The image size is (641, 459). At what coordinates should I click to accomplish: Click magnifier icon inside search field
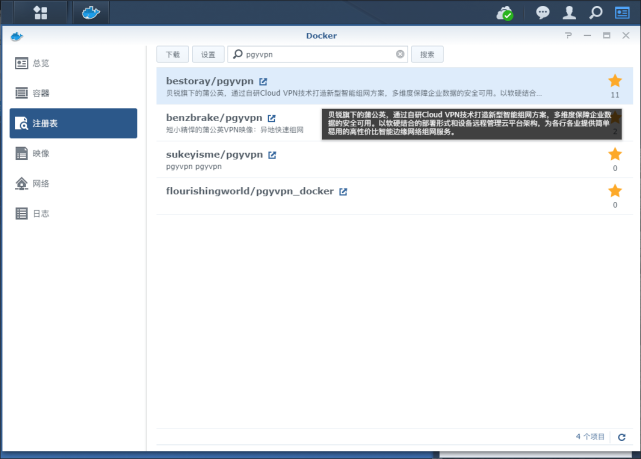pyautogui.click(x=238, y=54)
